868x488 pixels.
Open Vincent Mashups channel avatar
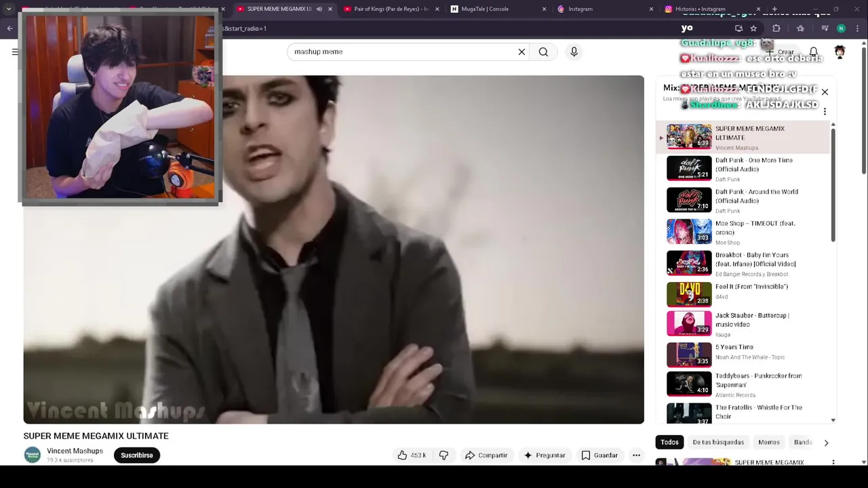(x=33, y=455)
